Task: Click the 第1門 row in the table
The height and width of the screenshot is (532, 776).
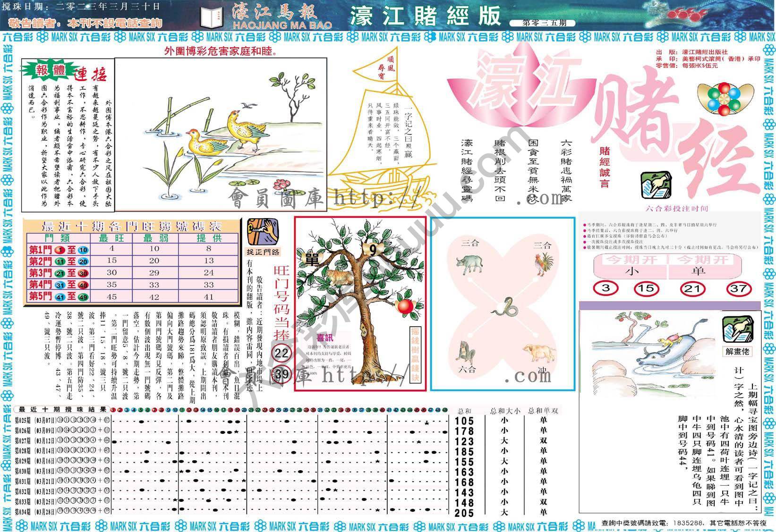Action: pos(132,249)
